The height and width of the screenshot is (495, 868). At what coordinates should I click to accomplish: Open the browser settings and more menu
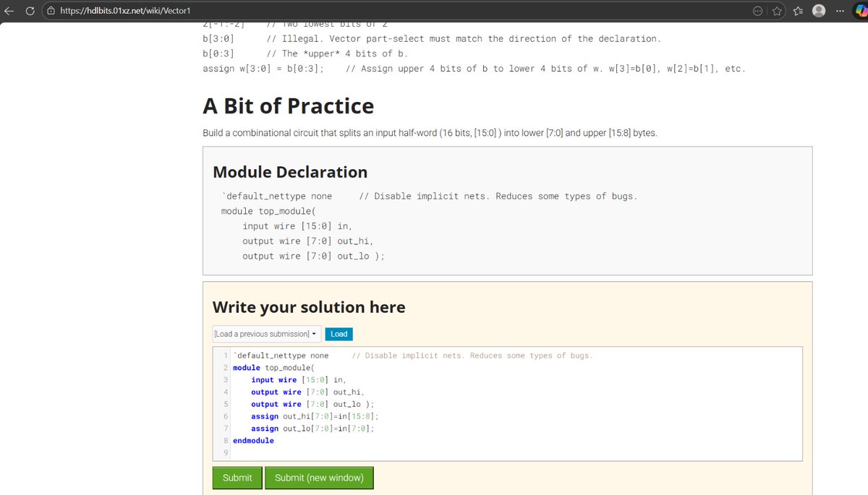[x=839, y=11]
